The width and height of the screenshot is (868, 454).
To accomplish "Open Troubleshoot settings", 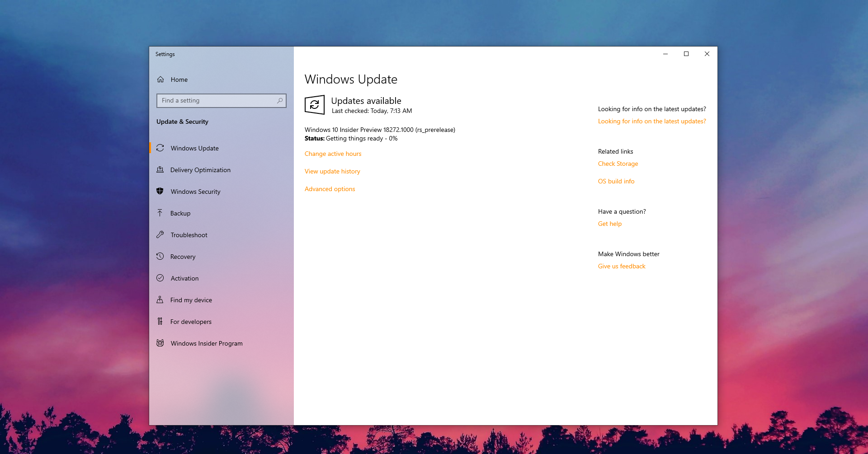I will [222, 235].
